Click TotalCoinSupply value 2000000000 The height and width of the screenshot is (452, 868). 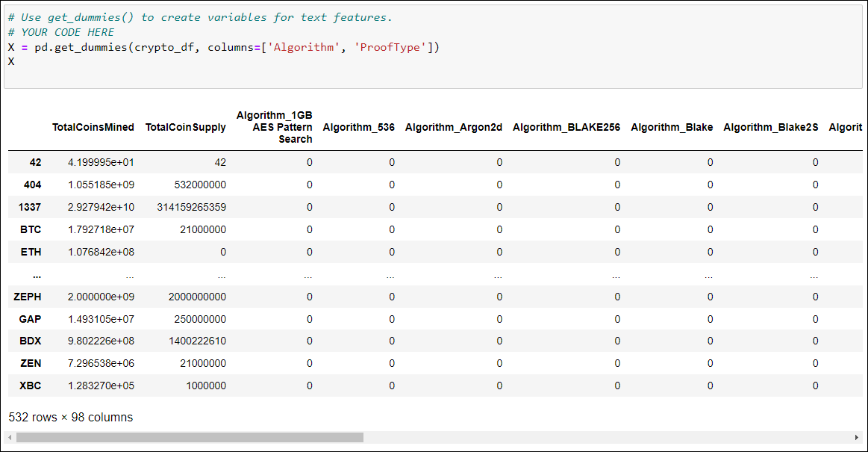click(x=197, y=297)
